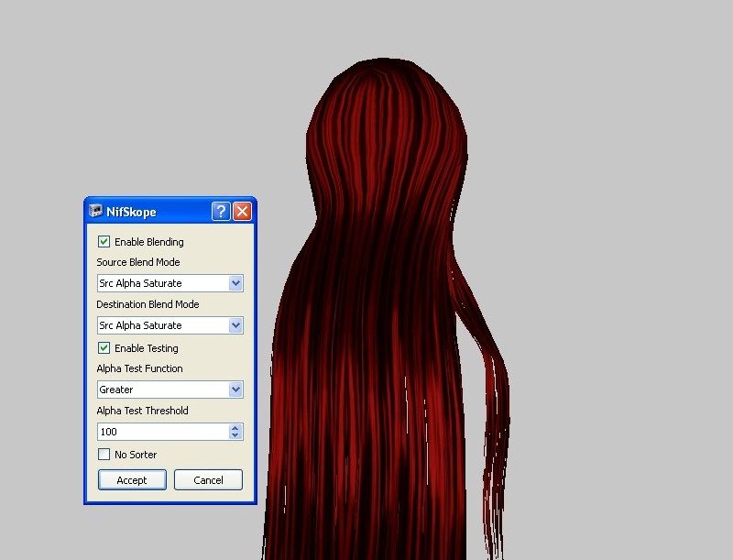Click the Alpha Test Threshold label
This screenshot has height=560, width=733.
tap(143, 411)
